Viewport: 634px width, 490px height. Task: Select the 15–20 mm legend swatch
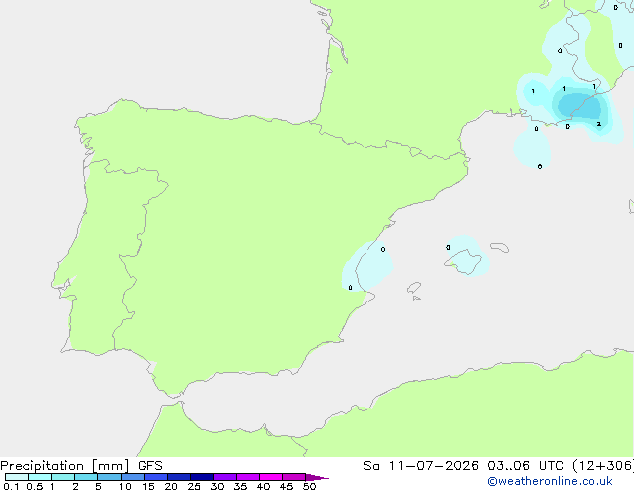point(156,477)
